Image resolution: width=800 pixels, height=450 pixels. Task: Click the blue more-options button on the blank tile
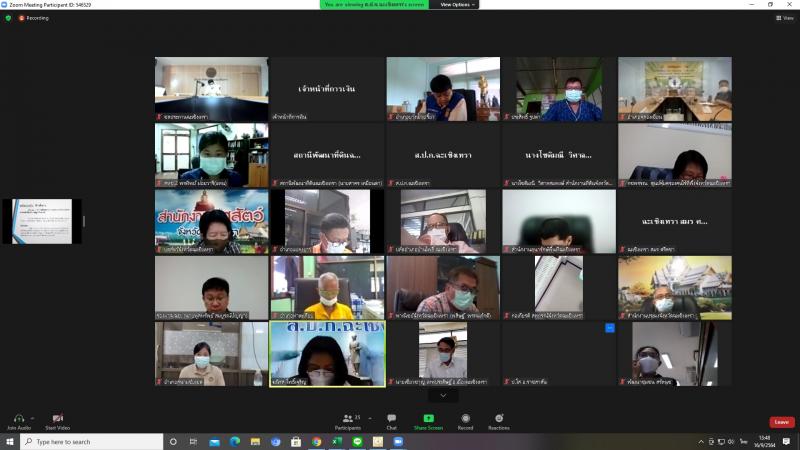point(610,328)
